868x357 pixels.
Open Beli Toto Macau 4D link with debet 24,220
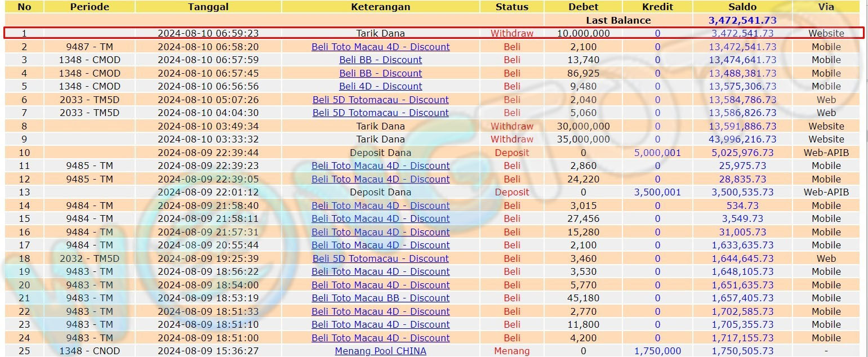380,179
